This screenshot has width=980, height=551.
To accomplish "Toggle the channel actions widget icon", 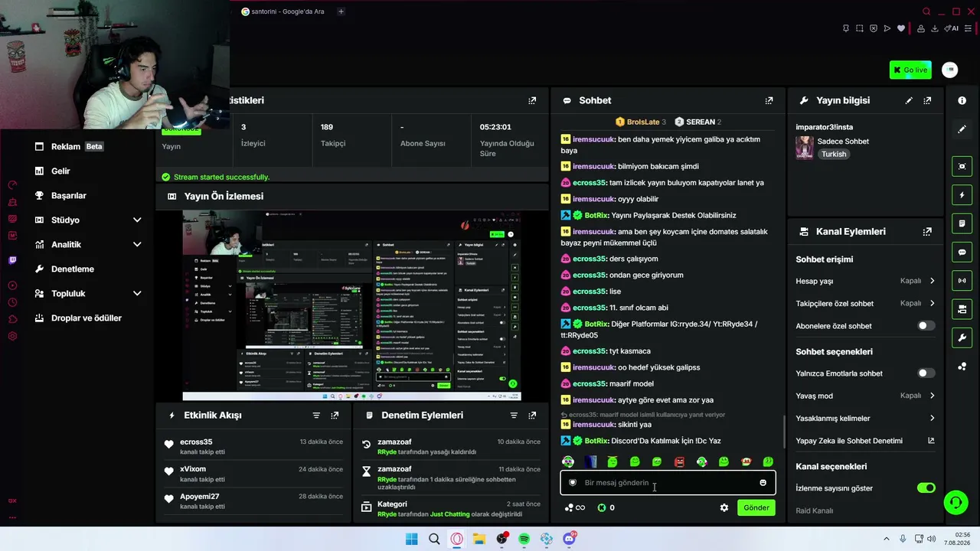I will pyautogui.click(x=962, y=309).
